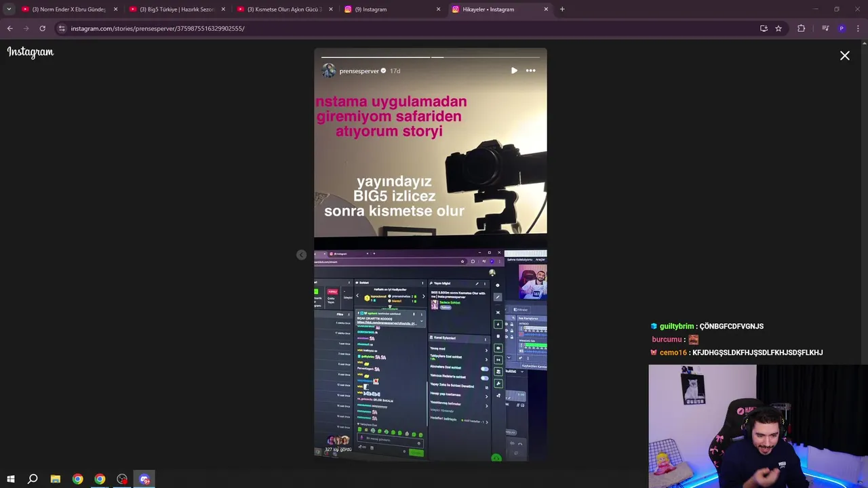The image size is (868, 488).
Task: Switch to Kısmetse Olur tab
Action: (284, 9)
